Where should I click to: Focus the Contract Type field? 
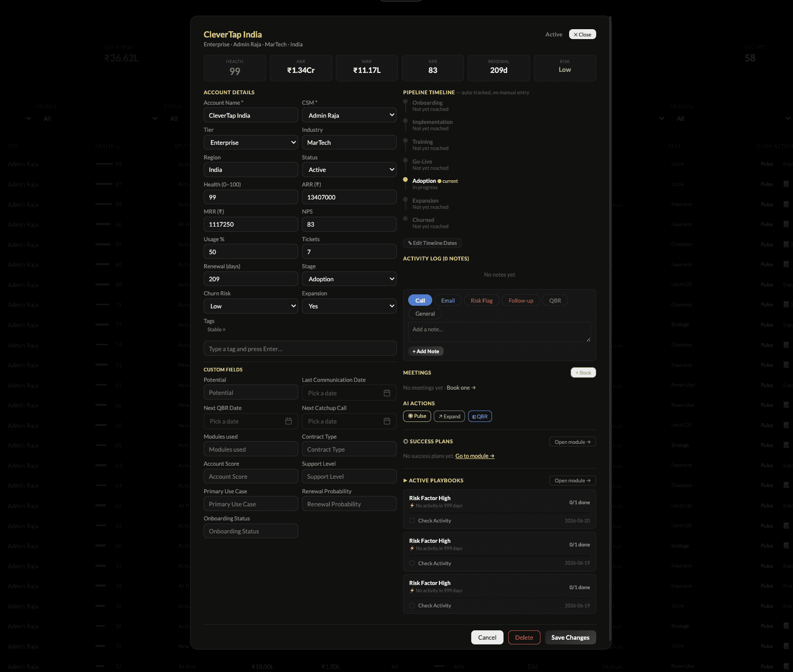(349, 449)
